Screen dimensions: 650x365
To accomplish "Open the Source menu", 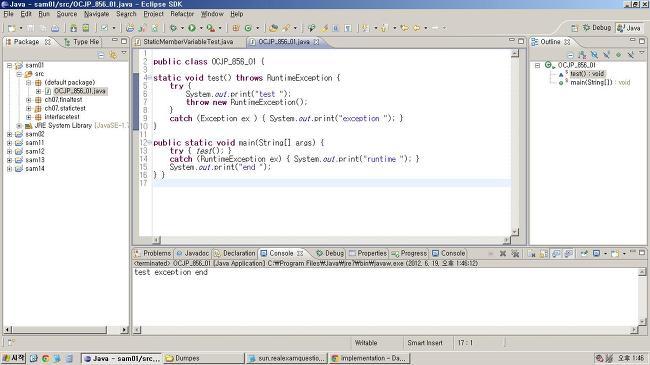I will tap(67, 14).
